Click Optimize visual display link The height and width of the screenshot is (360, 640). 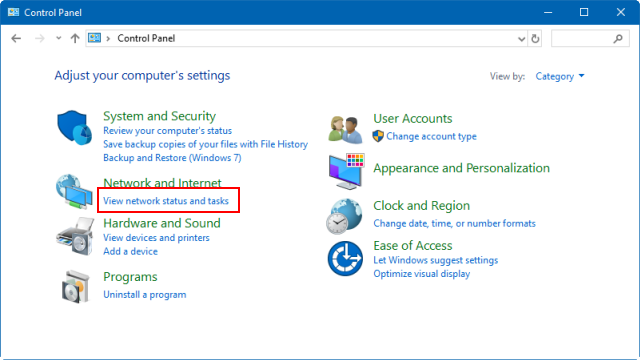click(422, 274)
